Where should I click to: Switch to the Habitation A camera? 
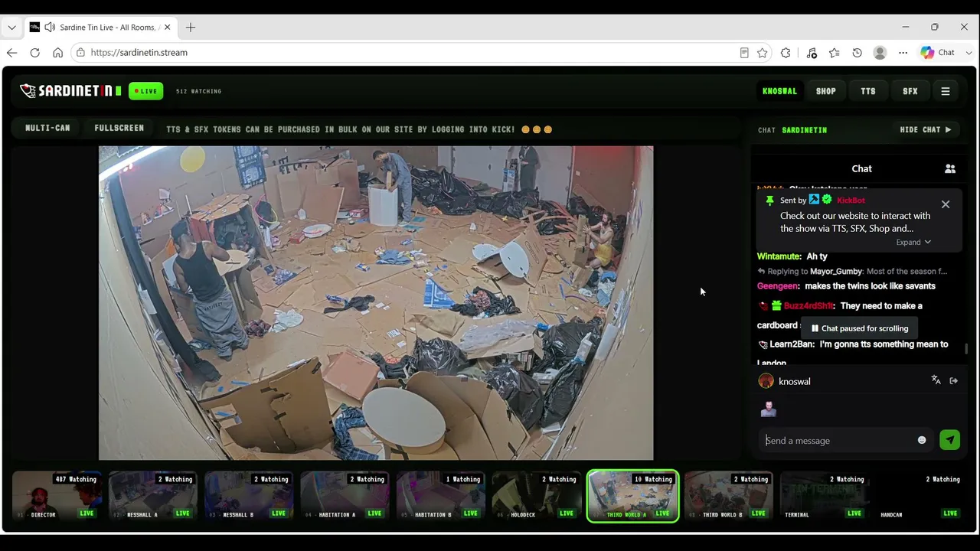coord(345,497)
